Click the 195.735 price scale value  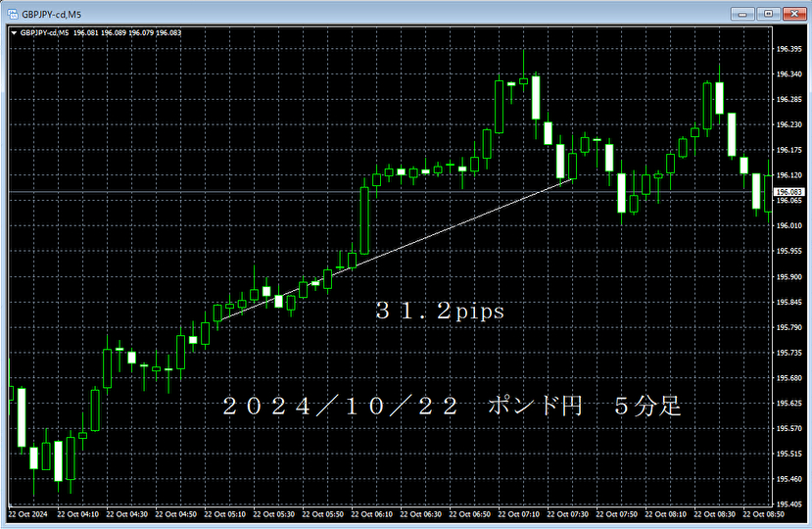click(x=788, y=353)
